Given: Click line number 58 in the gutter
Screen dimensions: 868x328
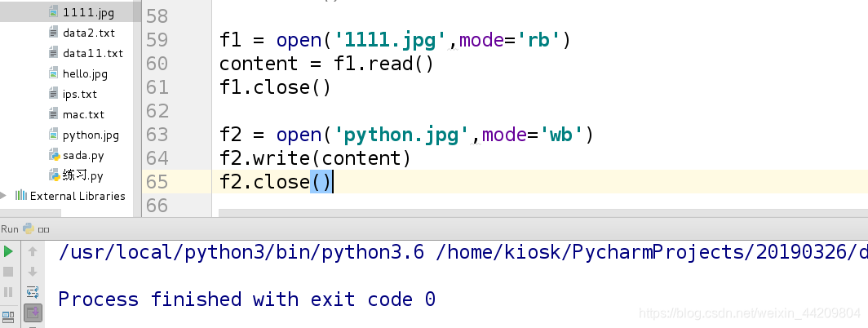Looking at the screenshot, I should point(157,16).
